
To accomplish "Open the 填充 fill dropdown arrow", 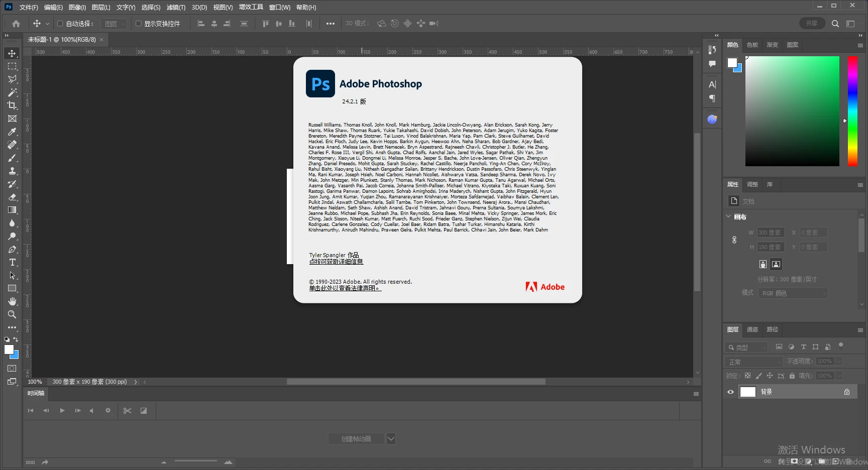I will [x=839, y=376].
